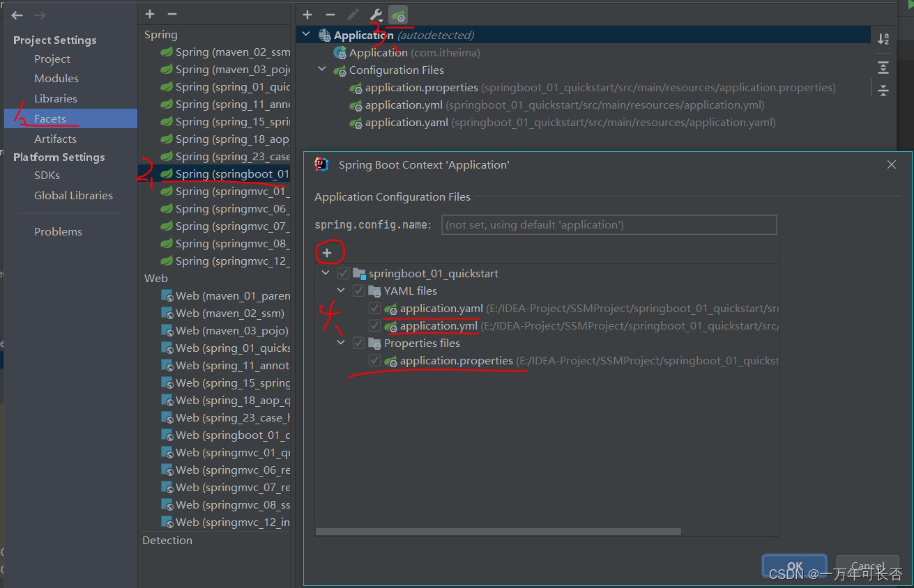Click the spring.config.name input field
Screen dimensions: 914x588
coord(609,224)
